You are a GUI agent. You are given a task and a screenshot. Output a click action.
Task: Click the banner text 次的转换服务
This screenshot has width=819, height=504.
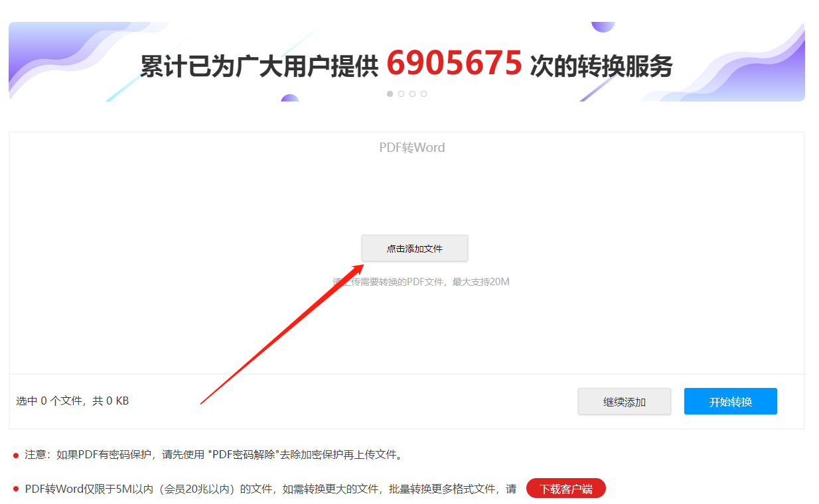(x=601, y=66)
